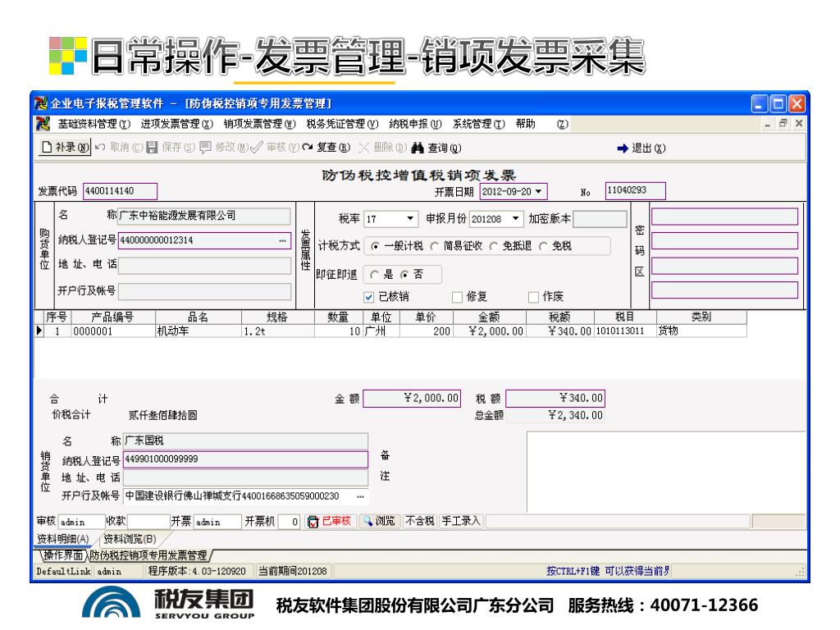Click the 已审核 stamp icon
The height and width of the screenshot is (630, 840).
(x=313, y=521)
